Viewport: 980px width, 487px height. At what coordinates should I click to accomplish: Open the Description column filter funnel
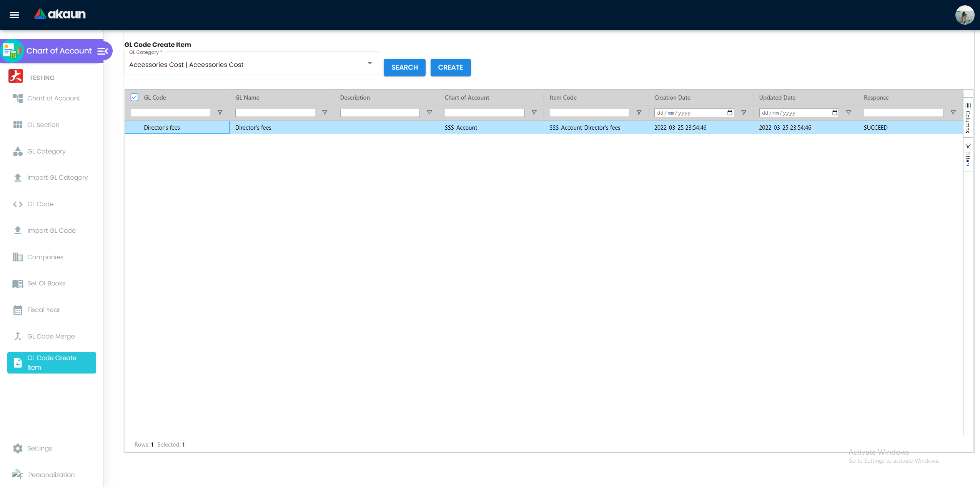(x=429, y=113)
